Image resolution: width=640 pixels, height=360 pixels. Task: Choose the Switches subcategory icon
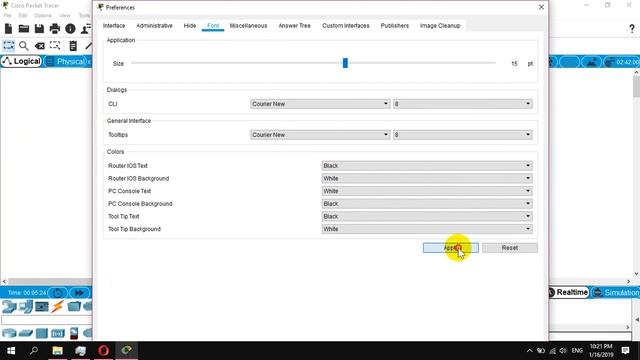[26, 333]
